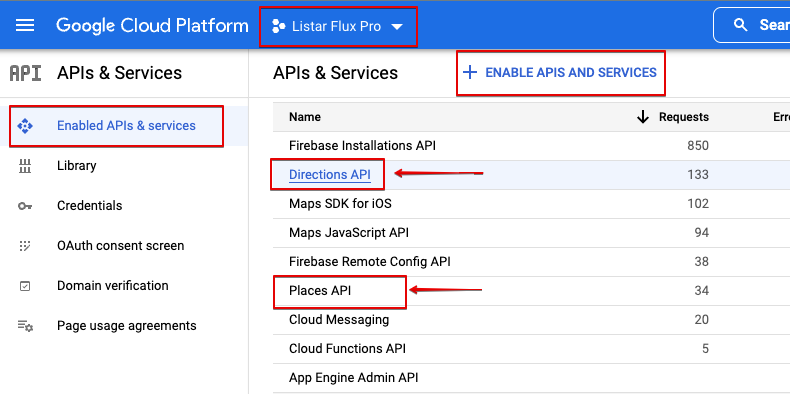Open the Places API entry

[320, 291]
